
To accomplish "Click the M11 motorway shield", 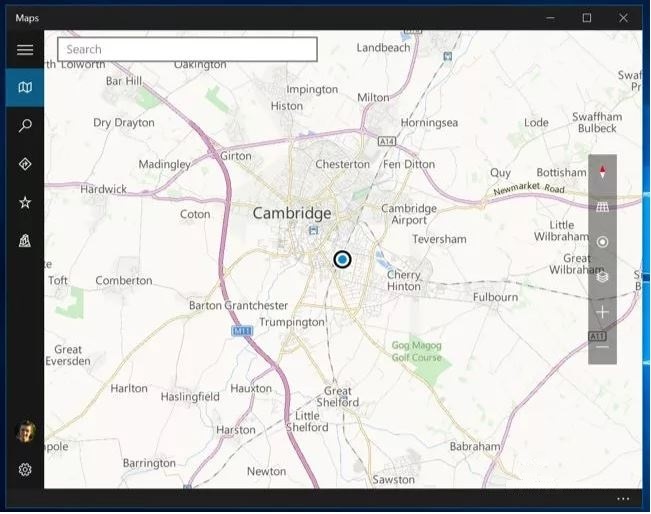I will [x=242, y=331].
